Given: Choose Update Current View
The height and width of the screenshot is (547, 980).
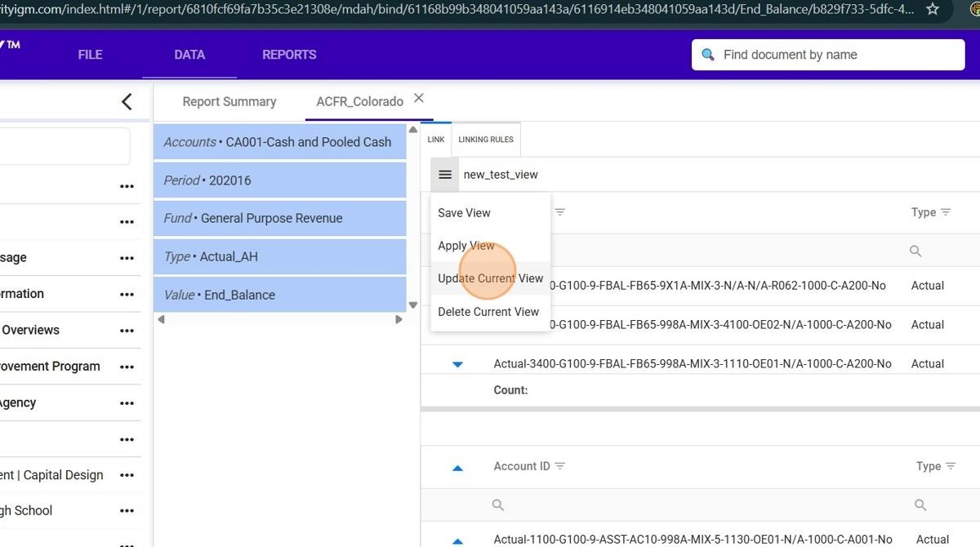Looking at the screenshot, I should coord(491,278).
